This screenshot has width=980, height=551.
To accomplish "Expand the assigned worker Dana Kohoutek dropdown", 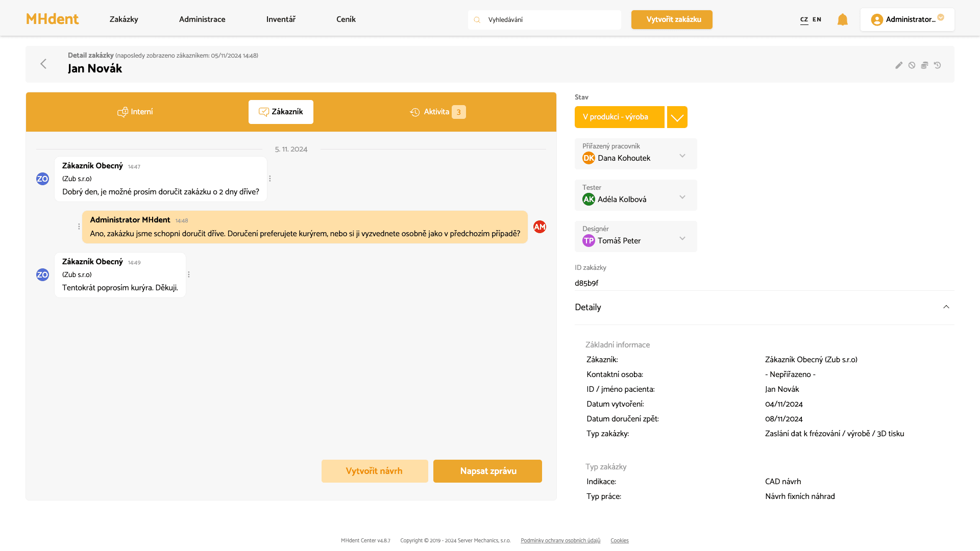I will pyautogui.click(x=682, y=156).
